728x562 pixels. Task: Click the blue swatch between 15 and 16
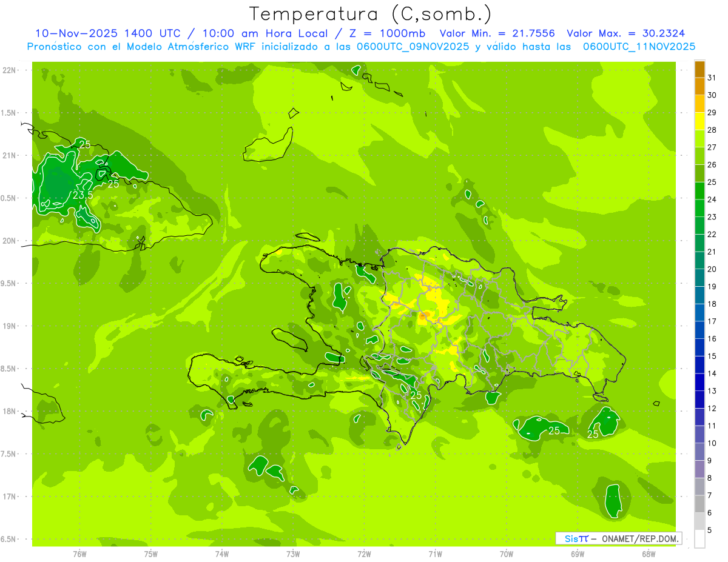699,347
